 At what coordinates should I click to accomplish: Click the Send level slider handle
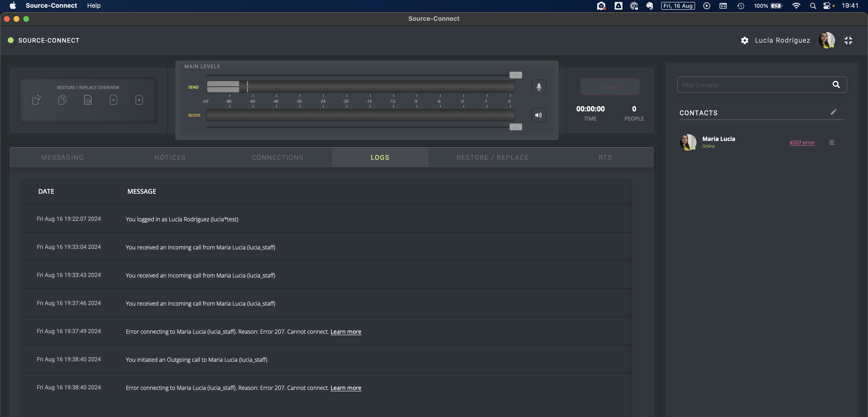[x=516, y=75]
